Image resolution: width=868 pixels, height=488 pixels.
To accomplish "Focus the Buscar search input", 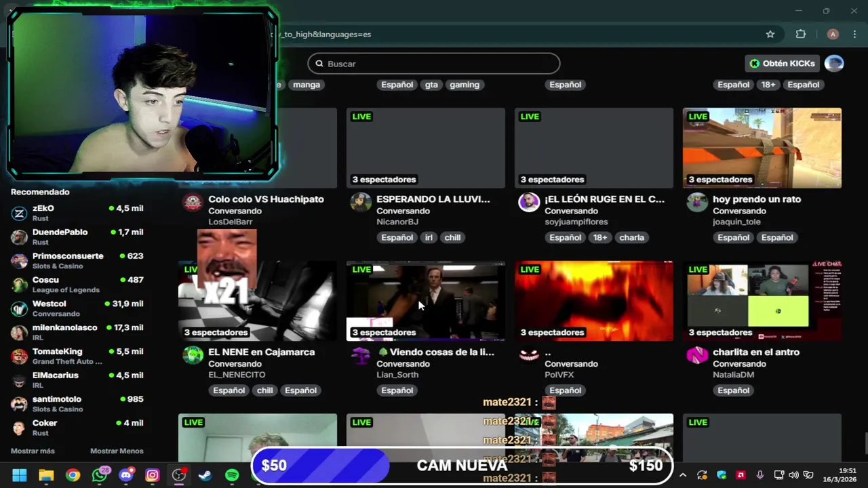I will [434, 64].
